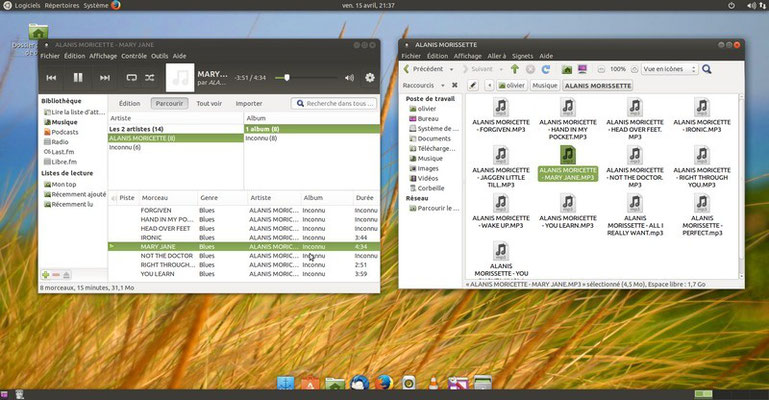Open Récemment ajouté playlist
769x400 pixels.
pos(75,194)
